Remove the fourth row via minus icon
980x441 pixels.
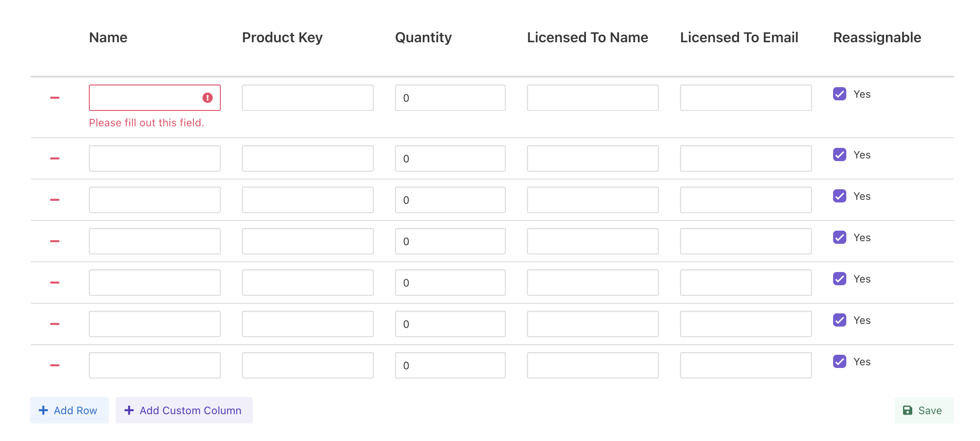(x=55, y=241)
